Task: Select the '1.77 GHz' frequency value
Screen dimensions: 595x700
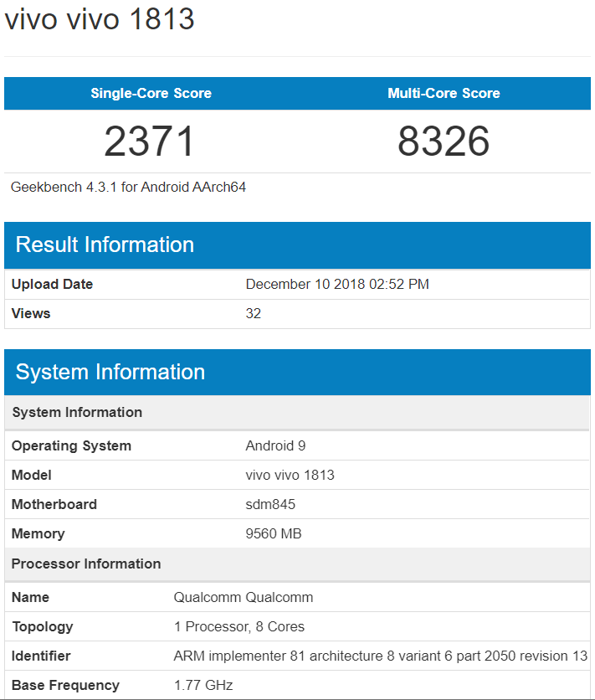Action: (203, 685)
